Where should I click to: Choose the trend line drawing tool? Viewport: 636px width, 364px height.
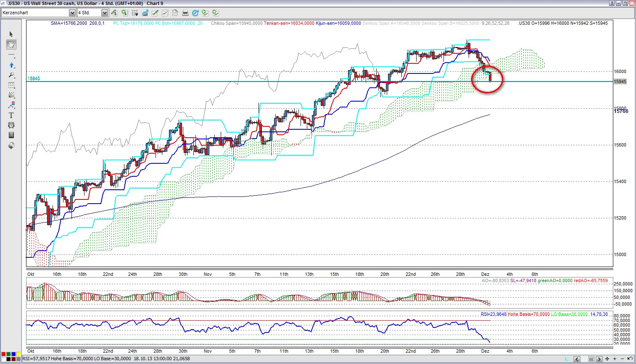click(11, 55)
